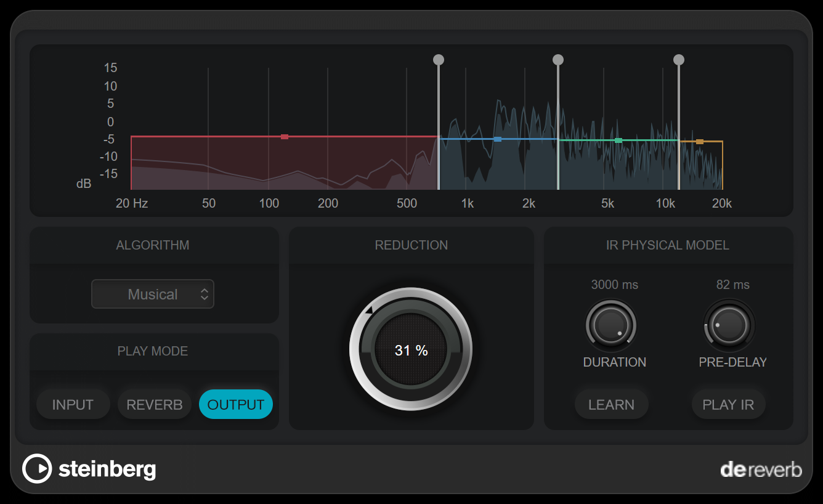Screen dimensions: 823x504
Task: Click the red low band handle
Action: point(285,137)
